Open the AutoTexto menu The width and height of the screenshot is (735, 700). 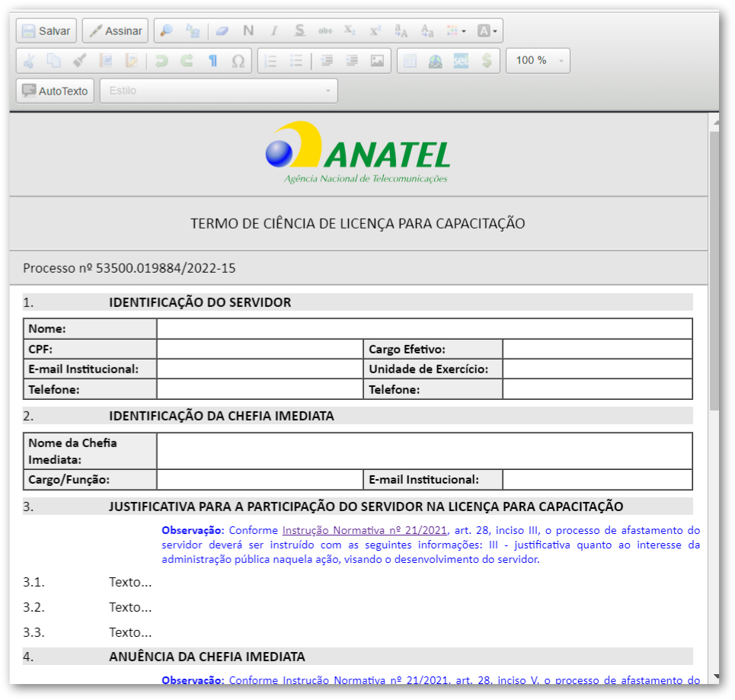[56, 91]
